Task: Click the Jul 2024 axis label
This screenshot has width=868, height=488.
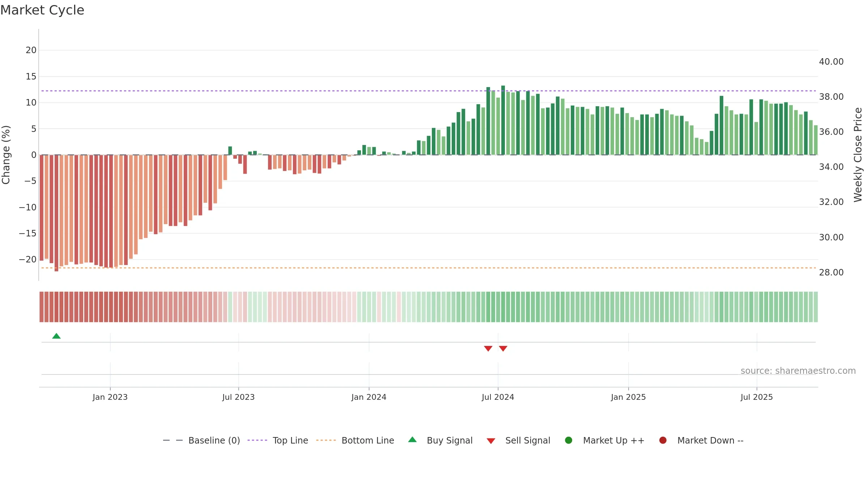Action: coord(498,397)
